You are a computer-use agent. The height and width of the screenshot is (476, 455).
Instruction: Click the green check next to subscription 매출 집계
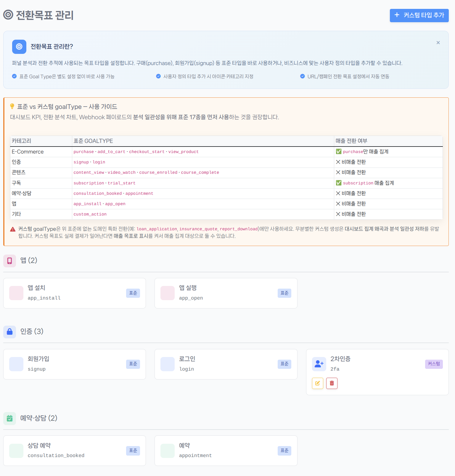(x=339, y=183)
